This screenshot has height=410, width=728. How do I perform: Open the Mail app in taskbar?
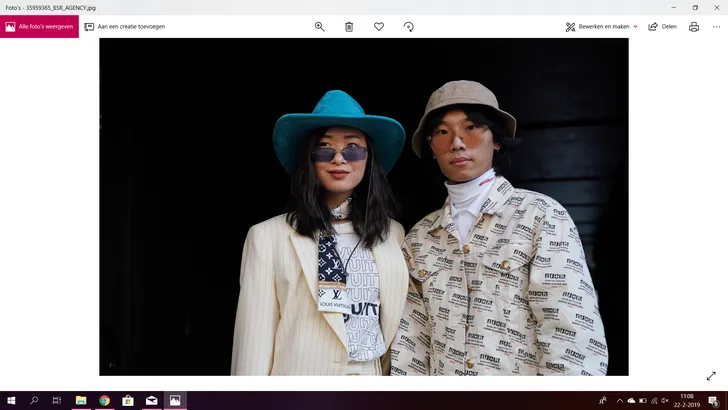tap(151, 400)
